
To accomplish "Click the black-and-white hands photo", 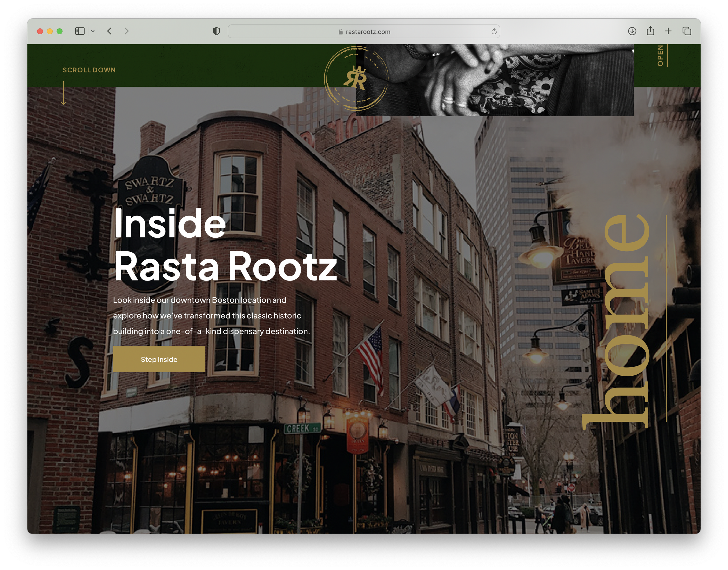I will coord(495,80).
